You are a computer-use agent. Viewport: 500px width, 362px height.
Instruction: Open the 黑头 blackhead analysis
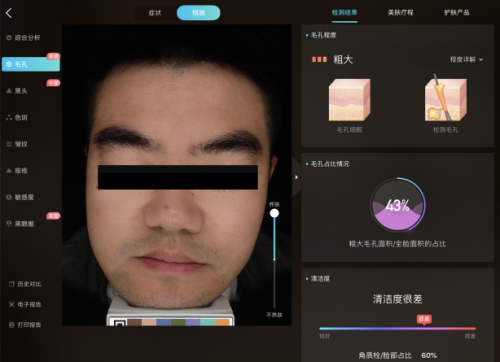click(17, 91)
